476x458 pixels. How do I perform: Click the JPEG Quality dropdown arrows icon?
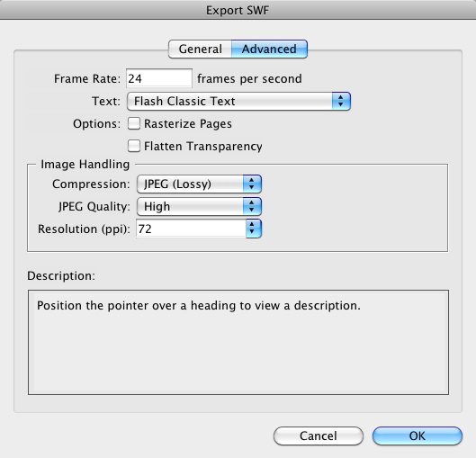(252, 207)
